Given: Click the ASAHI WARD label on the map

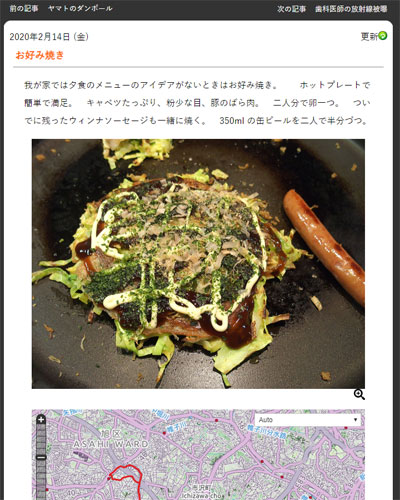Looking at the screenshot, I should pos(111,444).
